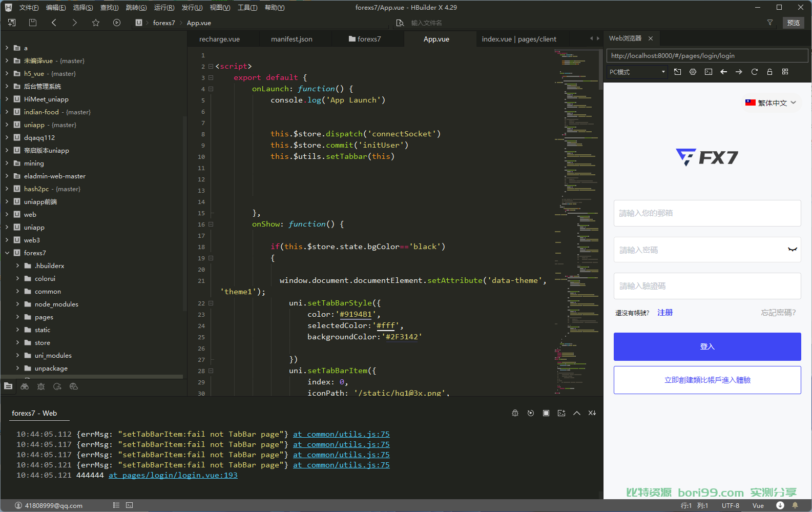Screen dimensions: 812x512
Task: Click the sync icon in sidebar bottom bar
Action: tap(57, 386)
